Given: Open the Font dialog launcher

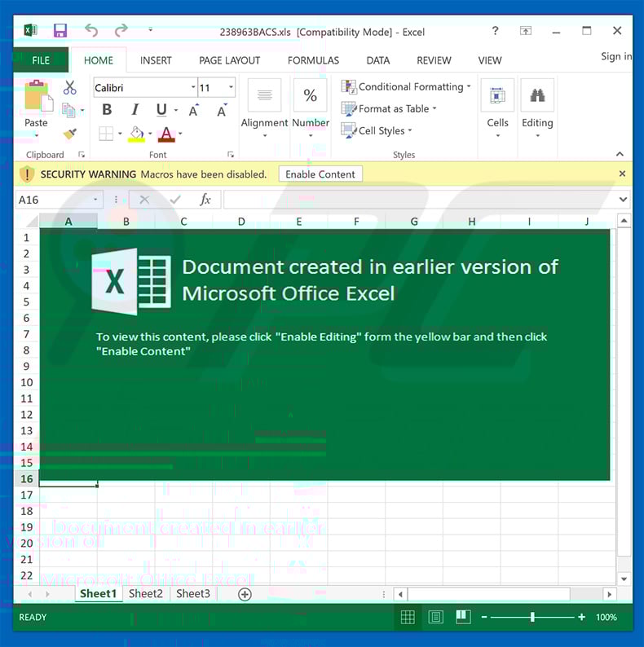Looking at the screenshot, I should [231, 155].
